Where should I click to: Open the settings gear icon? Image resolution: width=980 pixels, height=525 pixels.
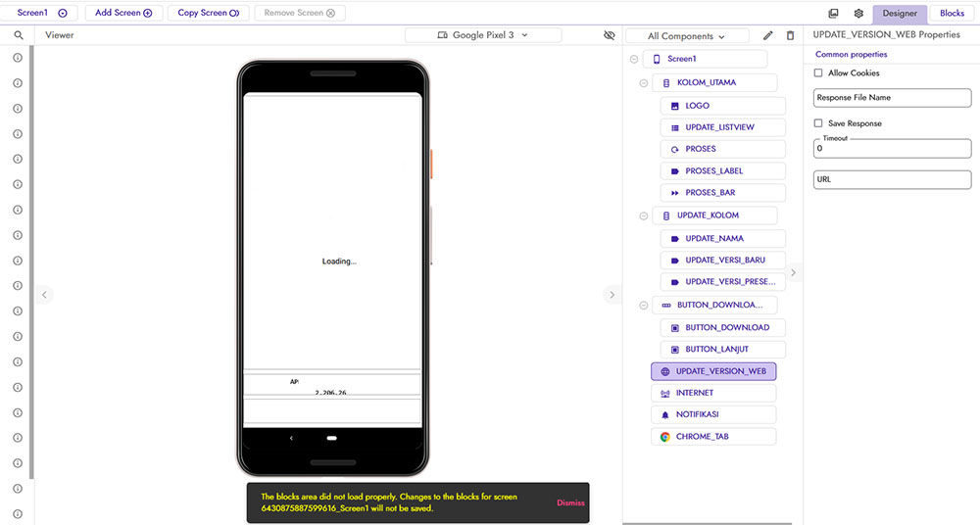tap(858, 14)
